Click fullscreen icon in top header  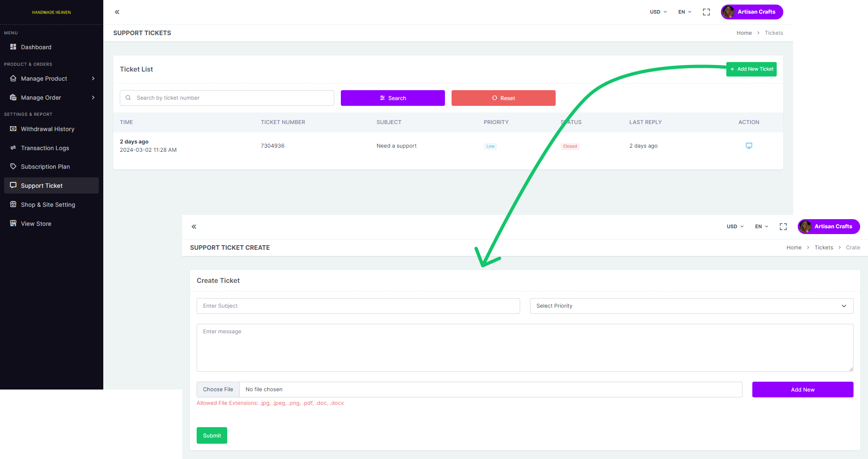706,12
